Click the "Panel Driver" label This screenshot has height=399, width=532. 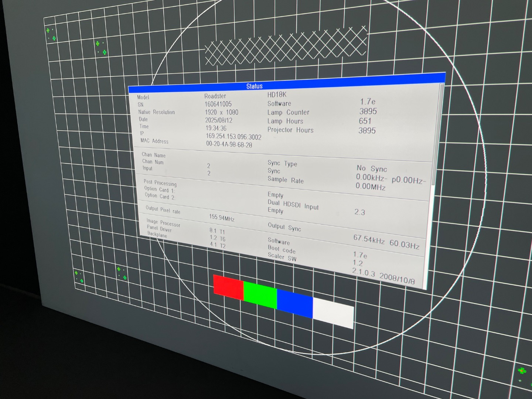coord(159,229)
